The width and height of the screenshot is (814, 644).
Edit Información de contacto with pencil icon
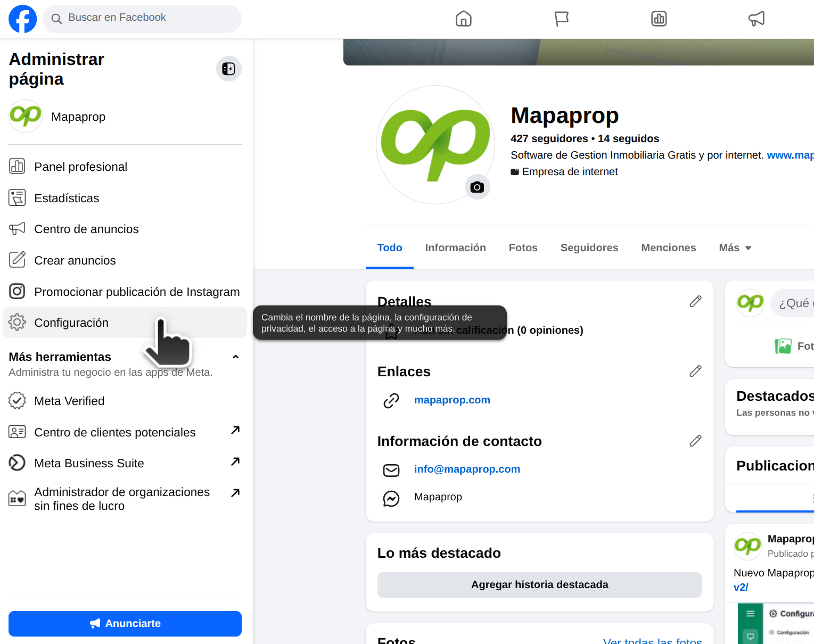695,441
